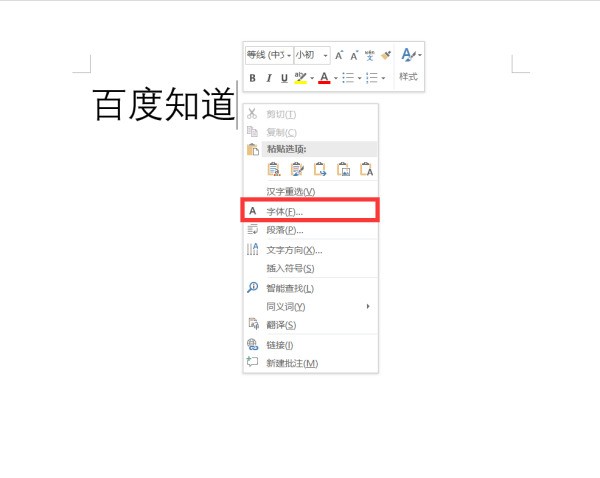The image size is (600, 478).
Task: Apply red font color
Action: click(324, 78)
